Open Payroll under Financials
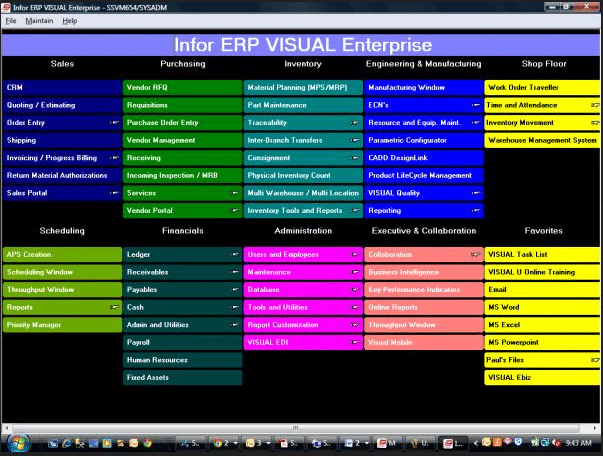The image size is (603, 456). coord(181,342)
